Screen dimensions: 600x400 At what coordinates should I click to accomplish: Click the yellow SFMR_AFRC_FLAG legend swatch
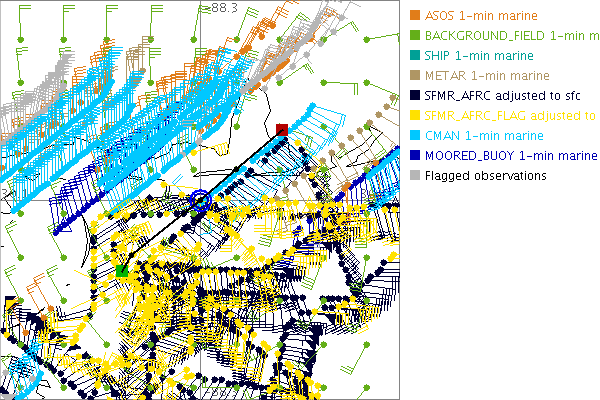pos(414,116)
